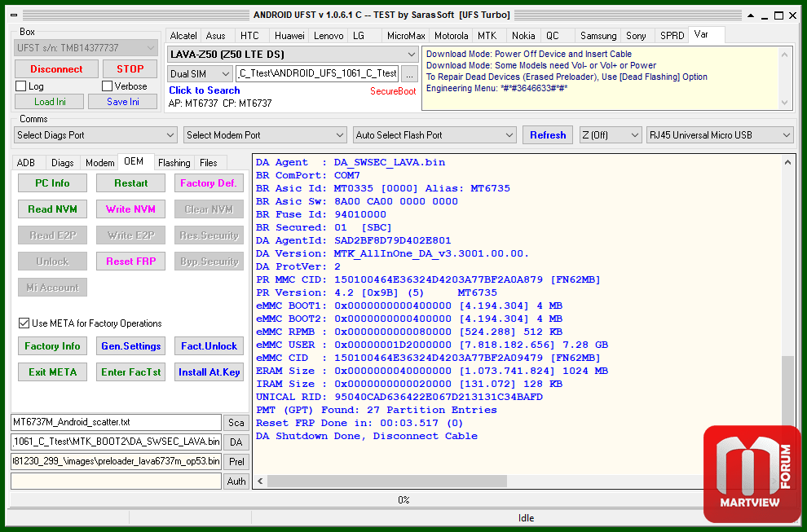The width and height of the screenshot is (807, 532).
Task: Switch to the Lenovo brand tab
Action: click(329, 36)
